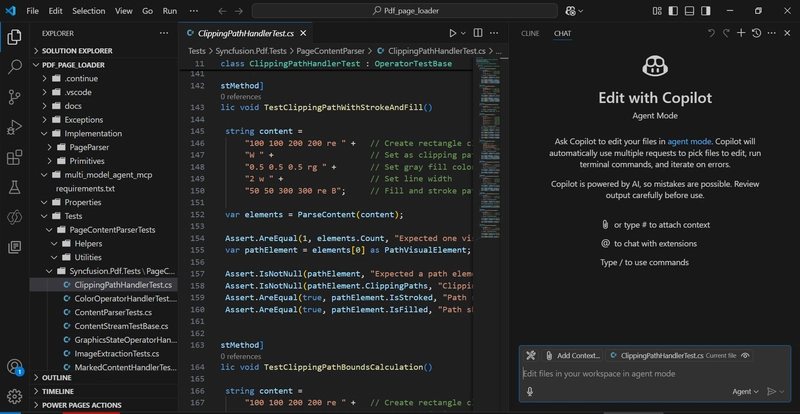Image resolution: width=800 pixels, height=414 pixels.
Task: Click the Add Context button
Action: (571, 355)
